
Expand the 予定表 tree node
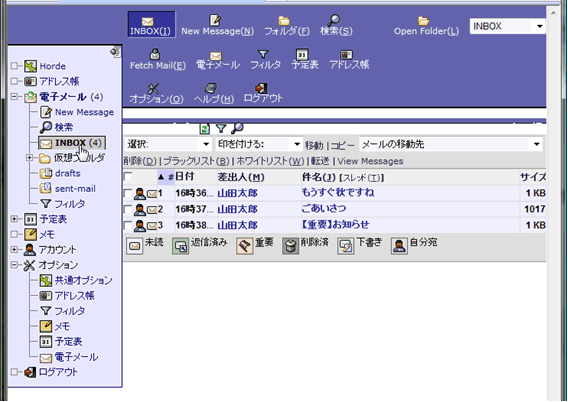coord(14,219)
